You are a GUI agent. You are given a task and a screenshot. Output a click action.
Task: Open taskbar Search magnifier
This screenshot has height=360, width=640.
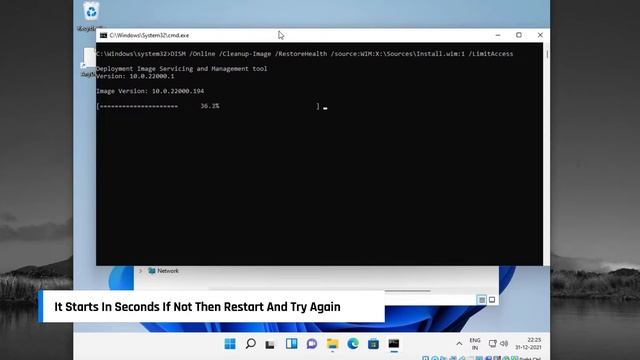[x=251, y=344]
